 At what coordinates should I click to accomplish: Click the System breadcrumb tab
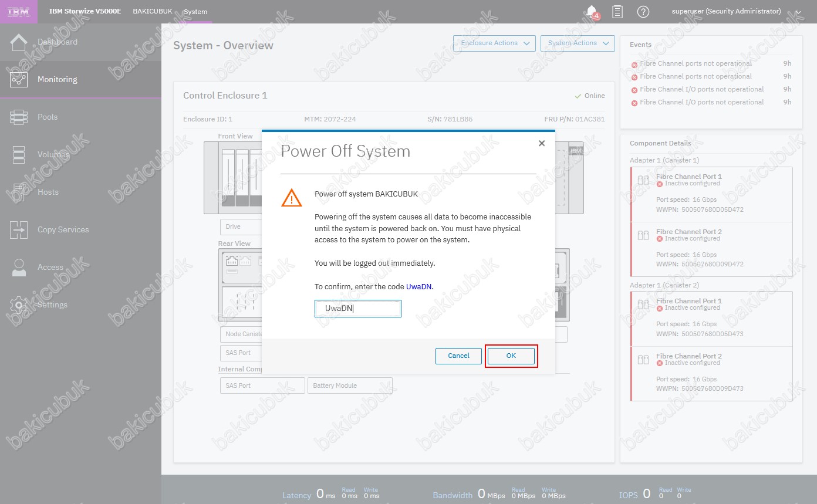tap(195, 12)
